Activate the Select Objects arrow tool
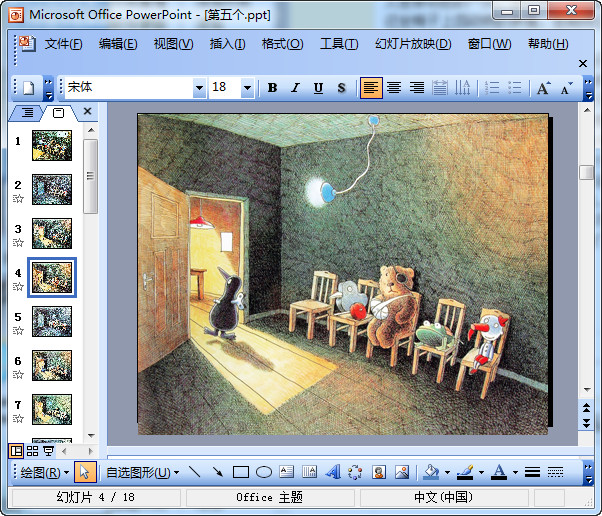Image resolution: width=602 pixels, height=516 pixels. [x=84, y=472]
